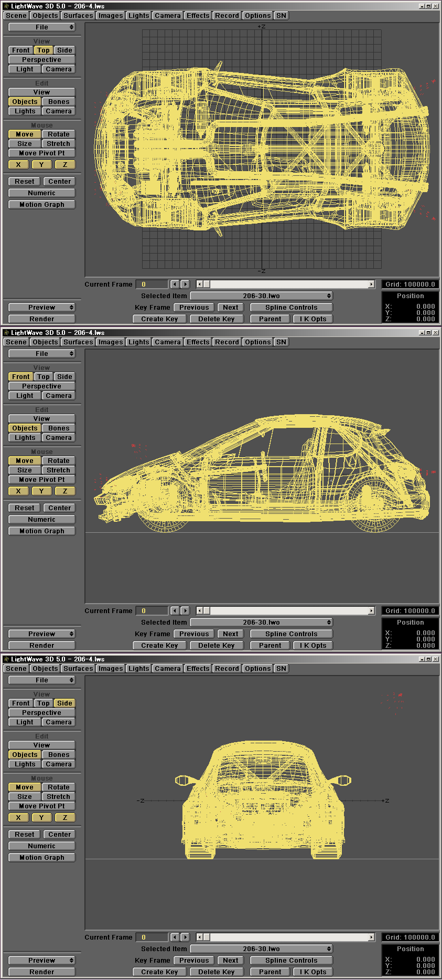Click Create Key in the topmost window
This screenshot has width=442, height=980.
tap(159, 319)
